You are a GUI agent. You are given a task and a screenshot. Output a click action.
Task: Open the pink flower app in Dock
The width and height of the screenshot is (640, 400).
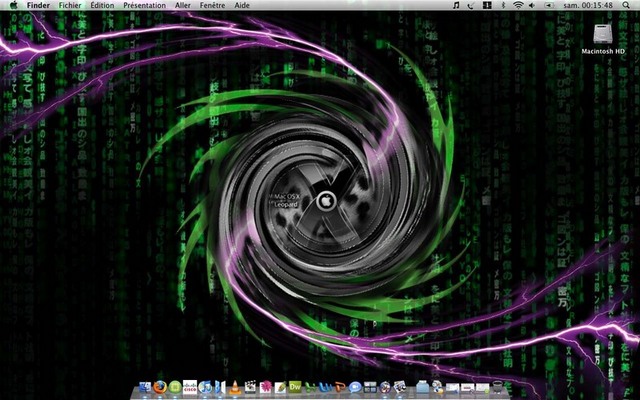[x=265, y=387]
